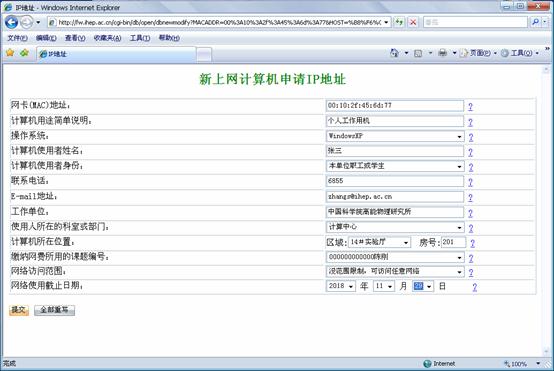Click the Print icon in command bar
554x371 pixels.
442,53
